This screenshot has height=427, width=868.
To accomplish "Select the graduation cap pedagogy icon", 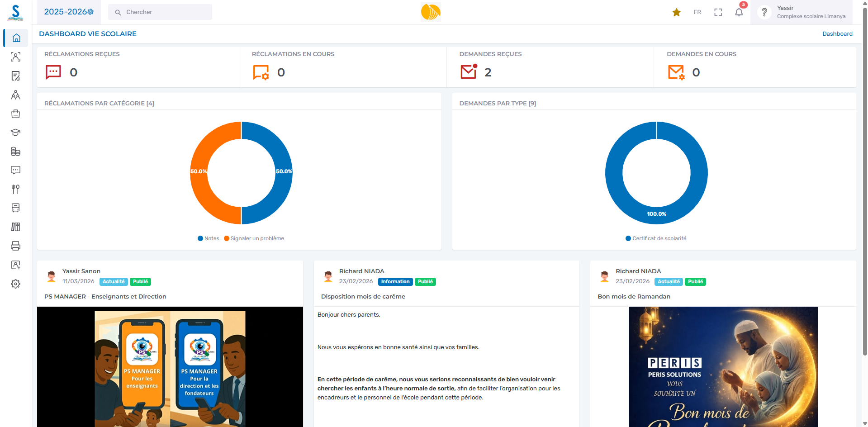I will (16, 133).
